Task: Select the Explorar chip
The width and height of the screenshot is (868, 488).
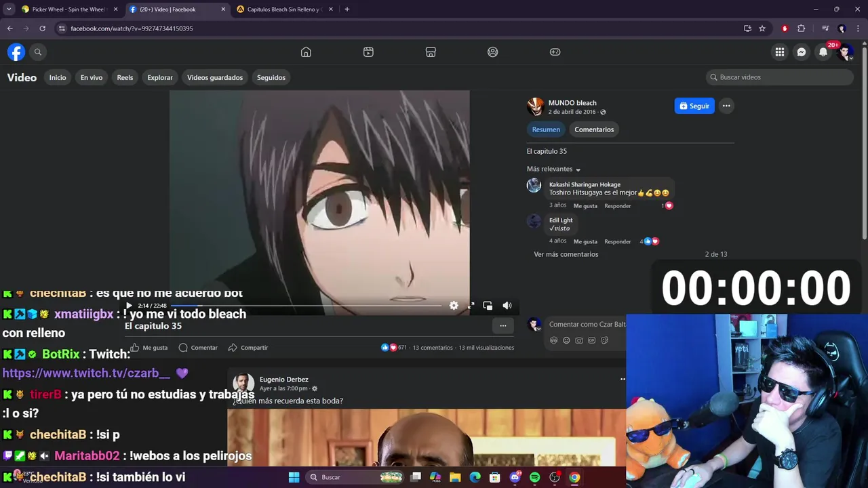Action: [x=160, y=77]
